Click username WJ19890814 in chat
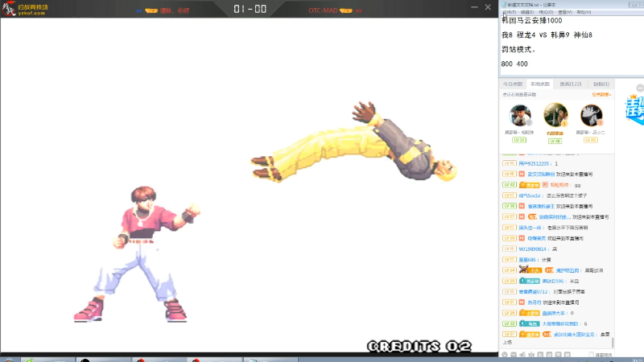Viewport: 644px width, 362px height. (533, 249)
